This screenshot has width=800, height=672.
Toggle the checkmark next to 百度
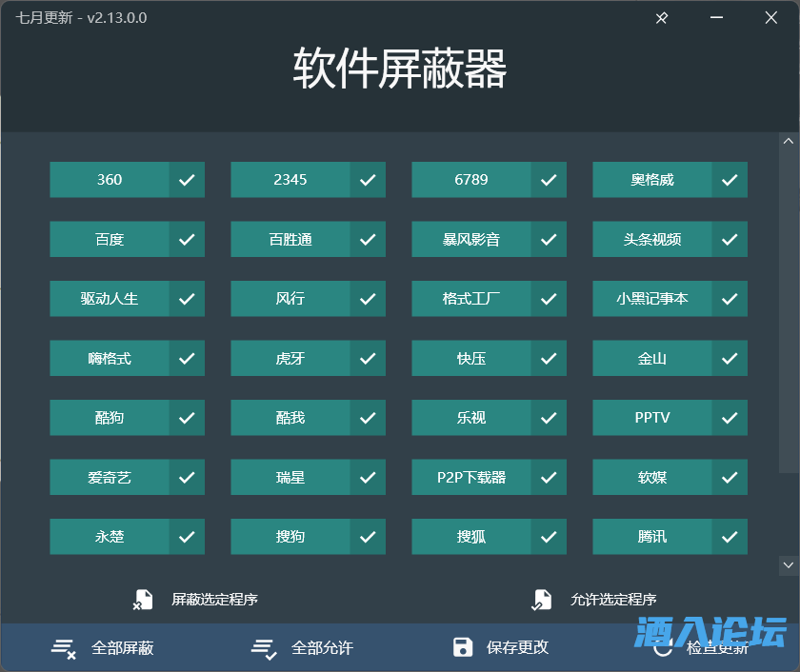click(187, 239)
